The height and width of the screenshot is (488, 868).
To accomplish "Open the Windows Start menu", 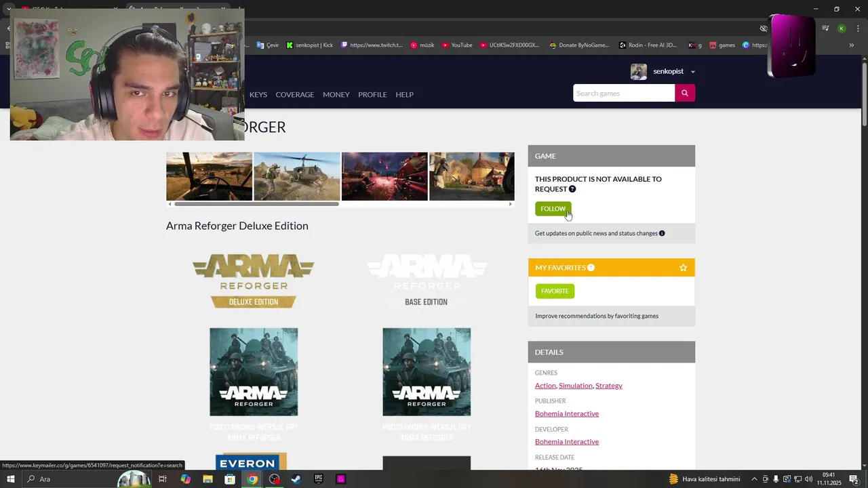I will tap(10, 479).
